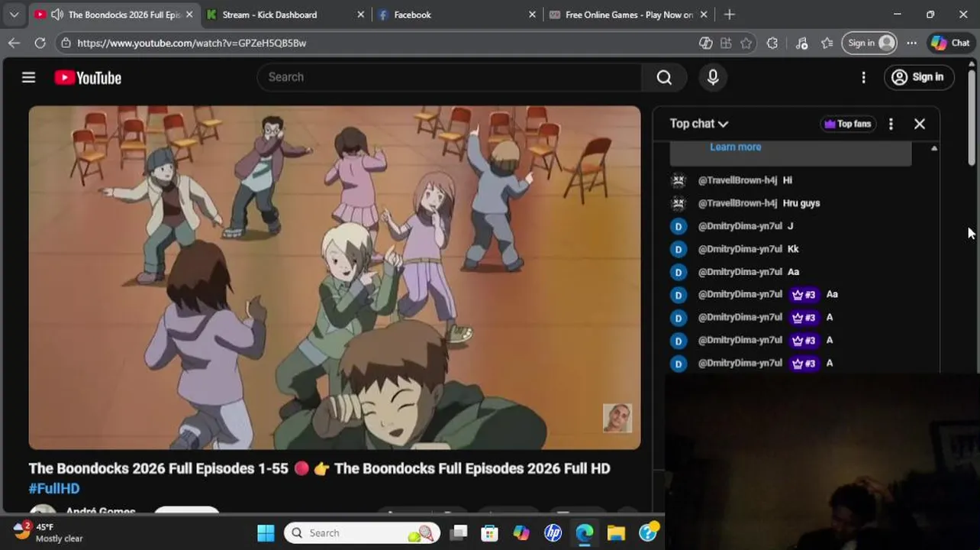Open media control music icon

(801, 43)
